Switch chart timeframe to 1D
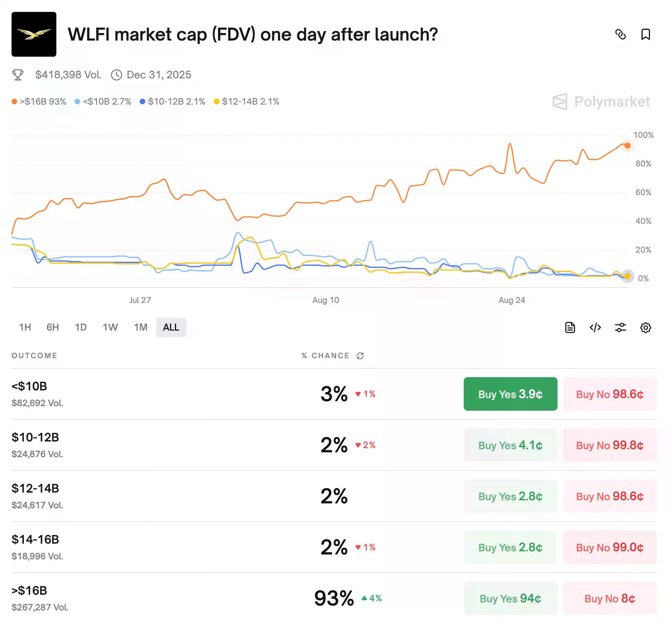Screen dimensions: 672x629 tap(81, 327)
